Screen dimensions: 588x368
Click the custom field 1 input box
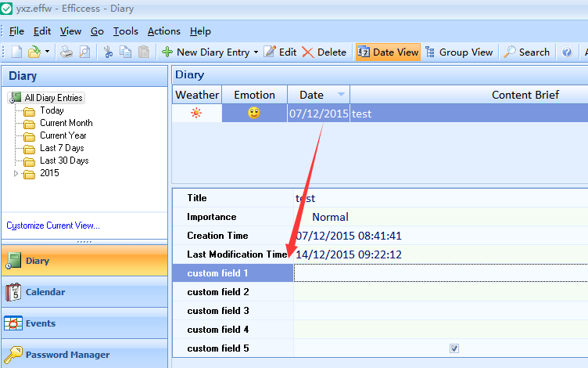coord(439,273)
